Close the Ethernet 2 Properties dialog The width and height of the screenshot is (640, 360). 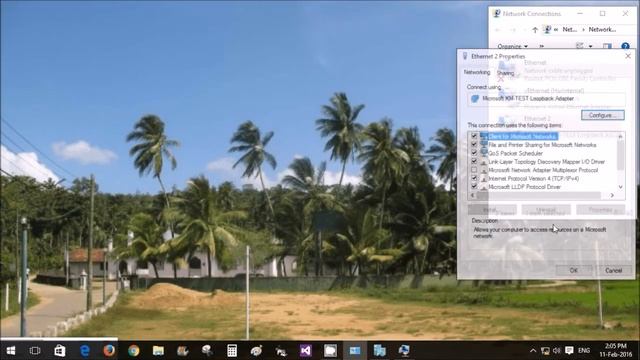pyautogui.click(x=628, y=56)
